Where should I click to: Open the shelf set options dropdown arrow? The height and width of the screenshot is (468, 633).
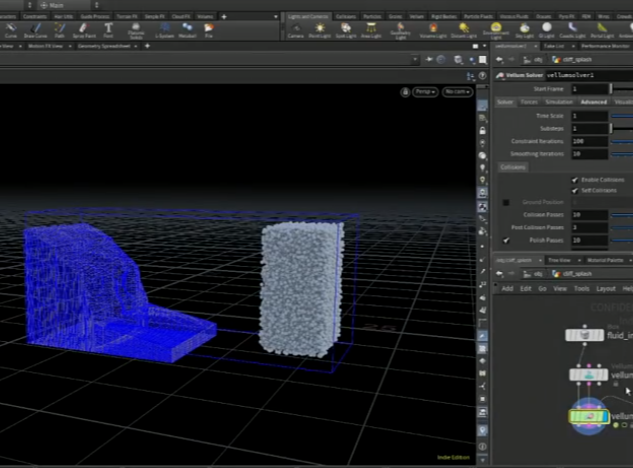pos(276,17)
